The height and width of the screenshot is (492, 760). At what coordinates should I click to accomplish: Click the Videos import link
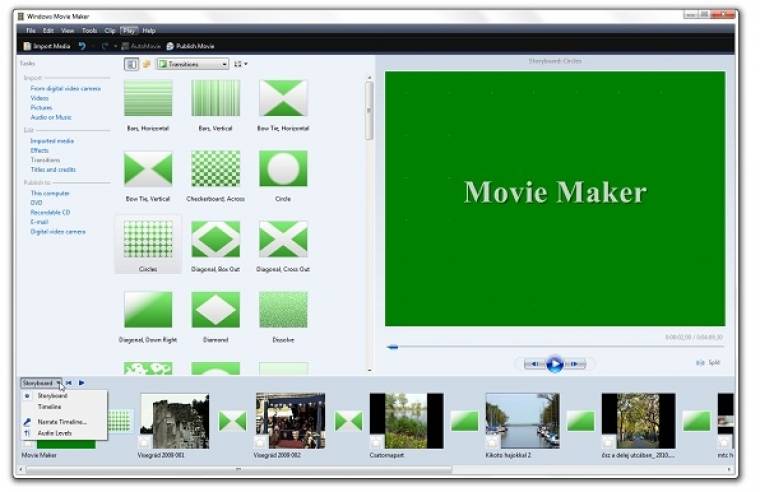tap(39, 98)
